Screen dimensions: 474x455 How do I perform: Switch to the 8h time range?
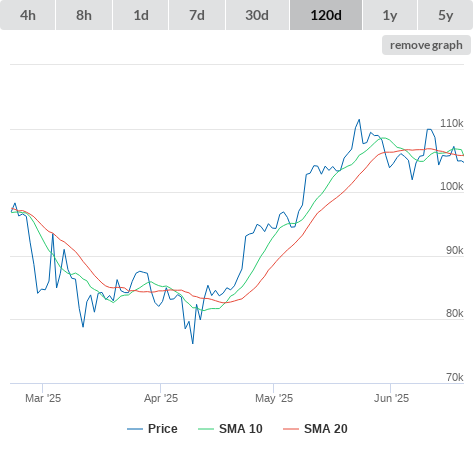[84, 15]
